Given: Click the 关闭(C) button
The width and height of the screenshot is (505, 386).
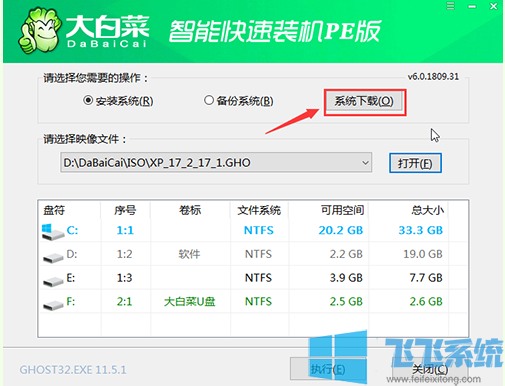Looking at the screenshot, I should click(430, 369).
